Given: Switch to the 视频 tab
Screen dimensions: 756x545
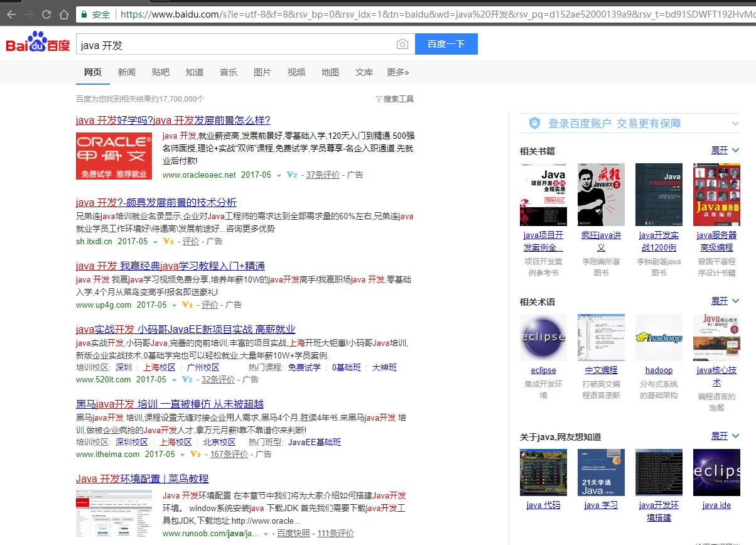Looking at the screenshot, I should (x=296, y=72).
